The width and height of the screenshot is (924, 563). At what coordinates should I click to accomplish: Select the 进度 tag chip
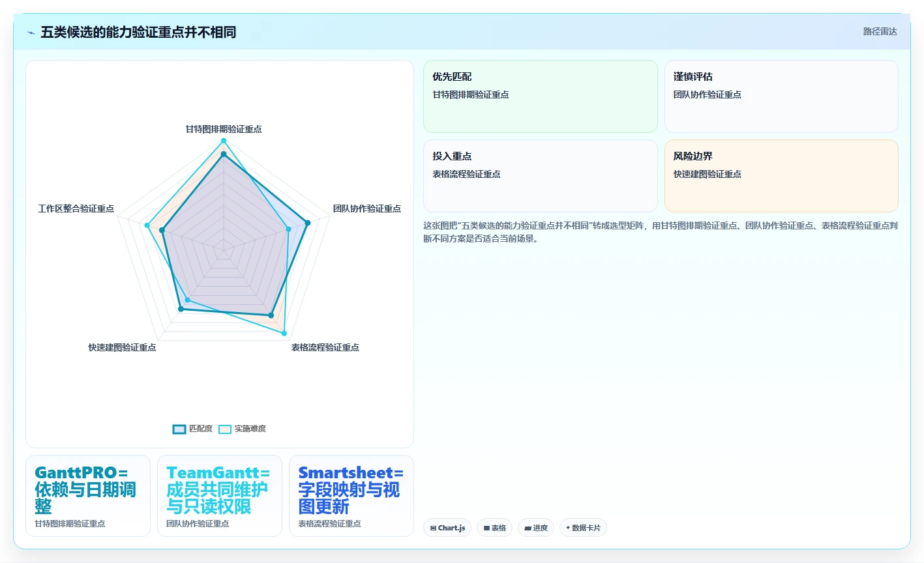(536, 528)
